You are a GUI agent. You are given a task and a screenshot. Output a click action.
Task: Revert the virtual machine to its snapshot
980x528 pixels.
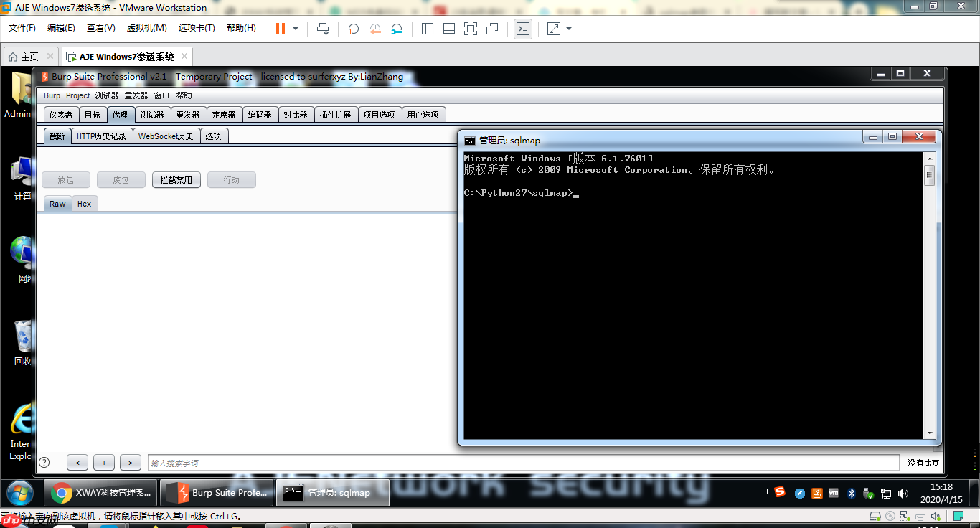(x=374, y=29)
